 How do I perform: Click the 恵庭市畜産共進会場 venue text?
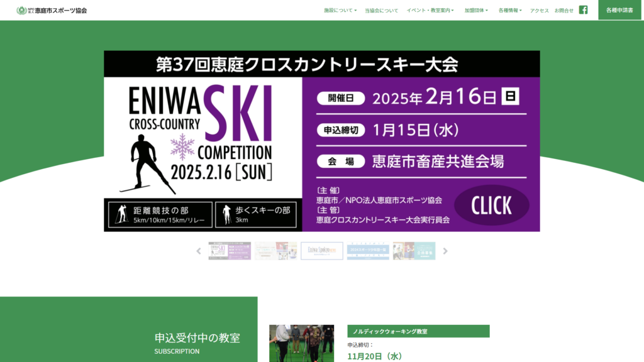coord(438,162)
